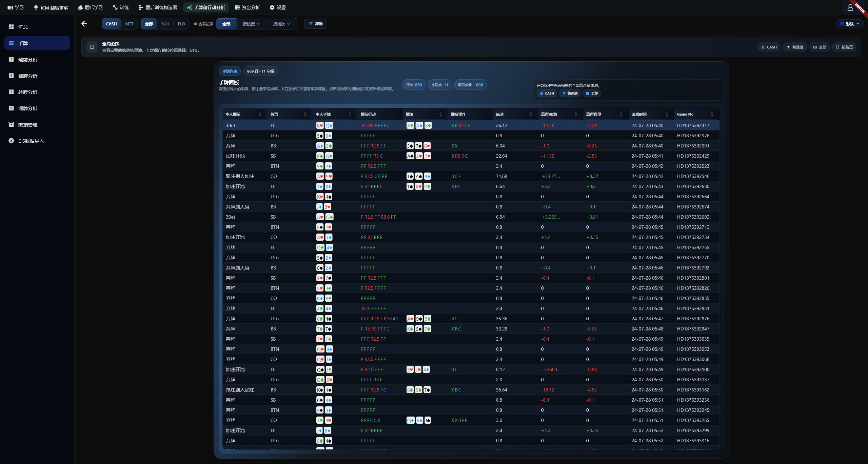
Task: Open 汇总 in the sidebar
Action: click(37, 27)
